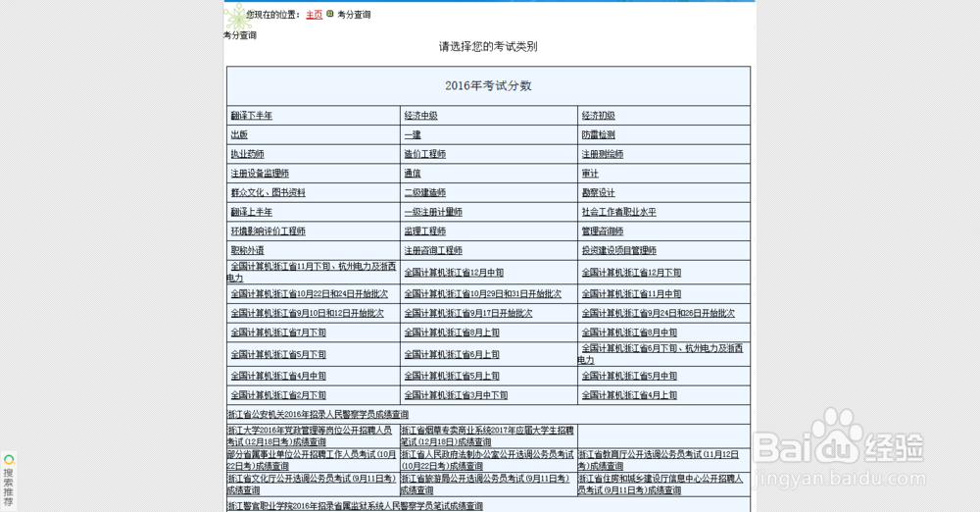980x512 pixels.
Task: Open 全国计算机浙江省4月上旬 link
Action: point(629,395)
